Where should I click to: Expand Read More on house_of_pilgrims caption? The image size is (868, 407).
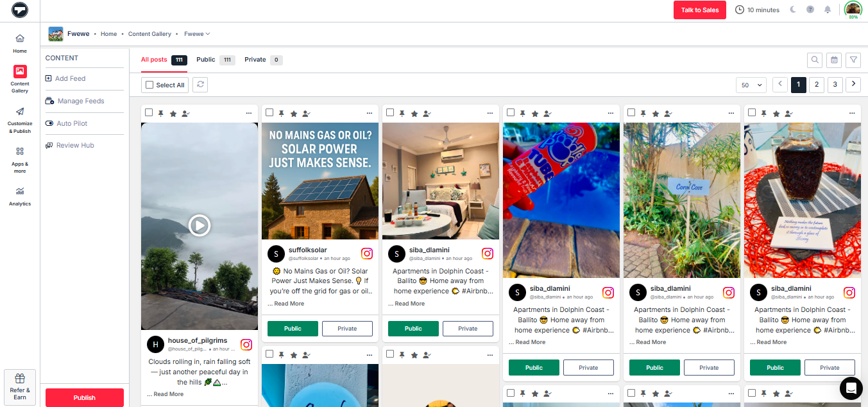pos(165,394)
